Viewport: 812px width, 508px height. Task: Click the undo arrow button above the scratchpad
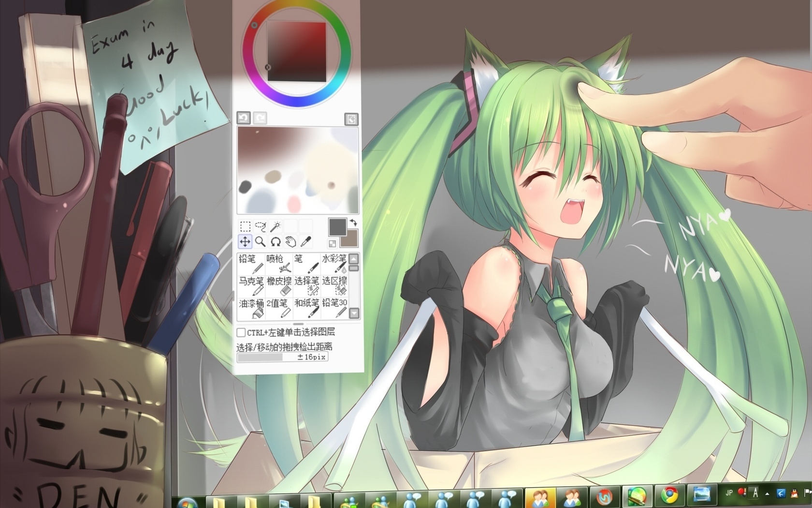pos(244,118)
